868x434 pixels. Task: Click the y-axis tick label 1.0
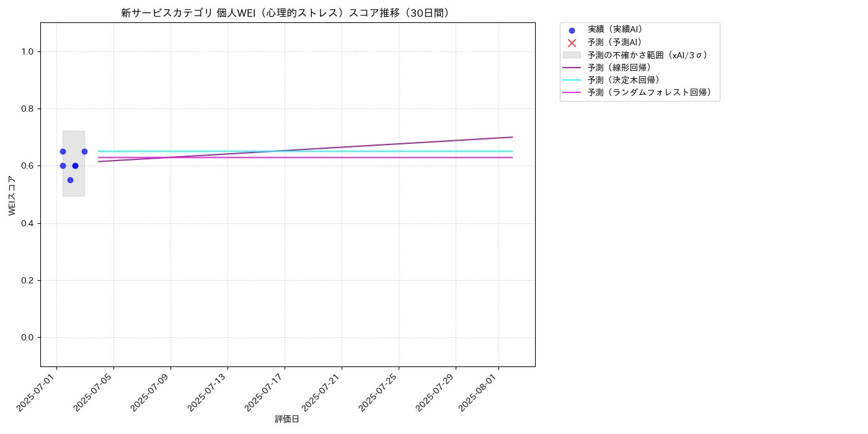(27, 51)
